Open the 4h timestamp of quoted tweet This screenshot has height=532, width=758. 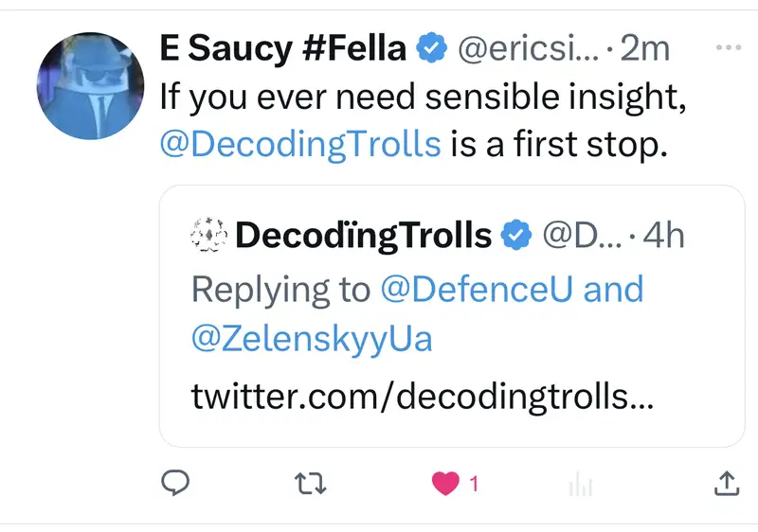[663, 235]
